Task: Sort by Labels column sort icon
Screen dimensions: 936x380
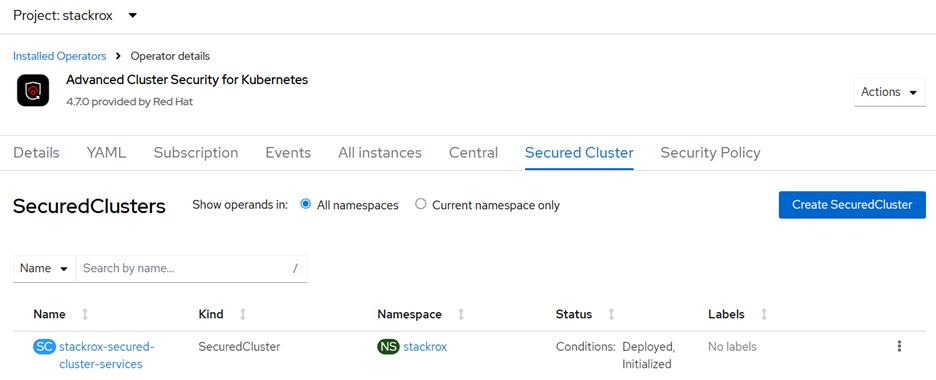Action: coord(763,314)
